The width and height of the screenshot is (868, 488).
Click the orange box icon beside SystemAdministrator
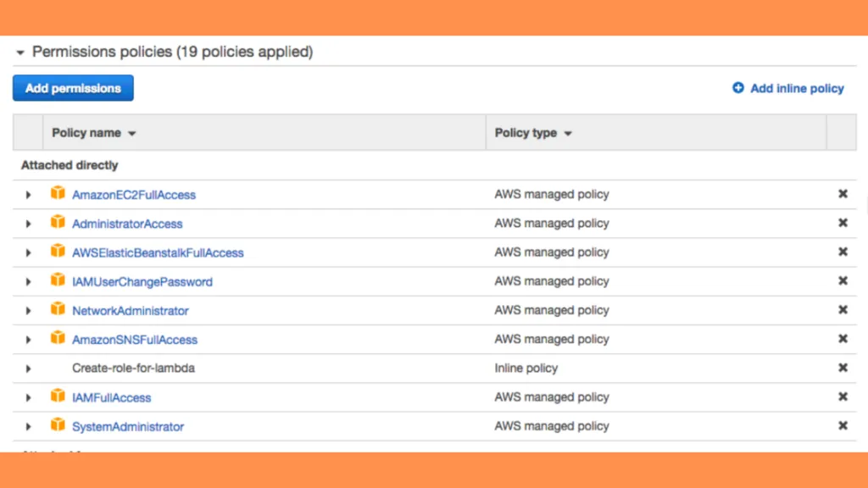58,425
